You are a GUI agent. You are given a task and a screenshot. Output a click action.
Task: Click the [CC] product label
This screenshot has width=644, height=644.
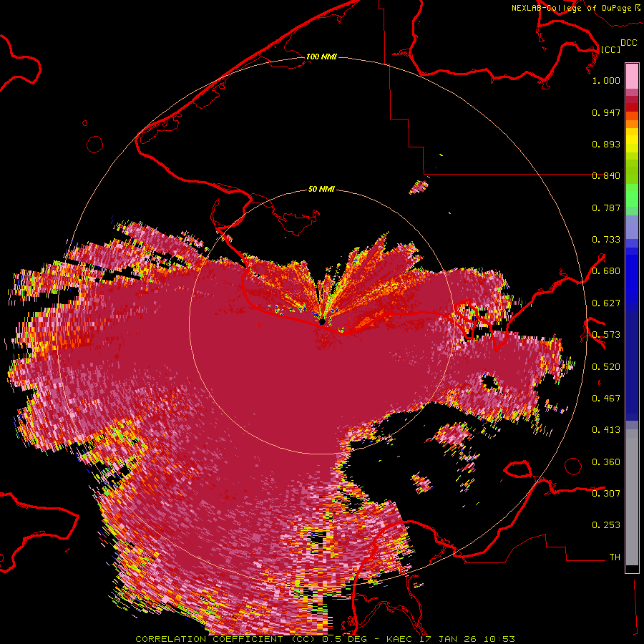pyautogui.click(x=610, y=49)
